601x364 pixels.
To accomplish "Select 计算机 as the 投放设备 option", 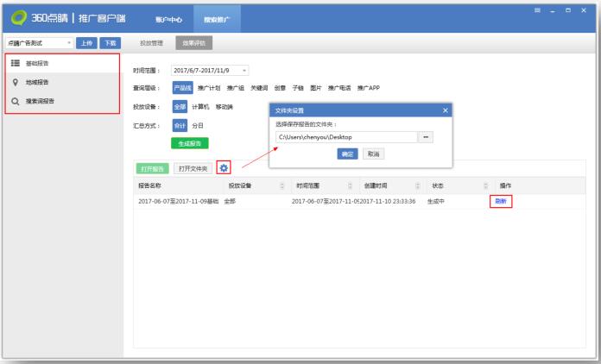I will 200,107.
